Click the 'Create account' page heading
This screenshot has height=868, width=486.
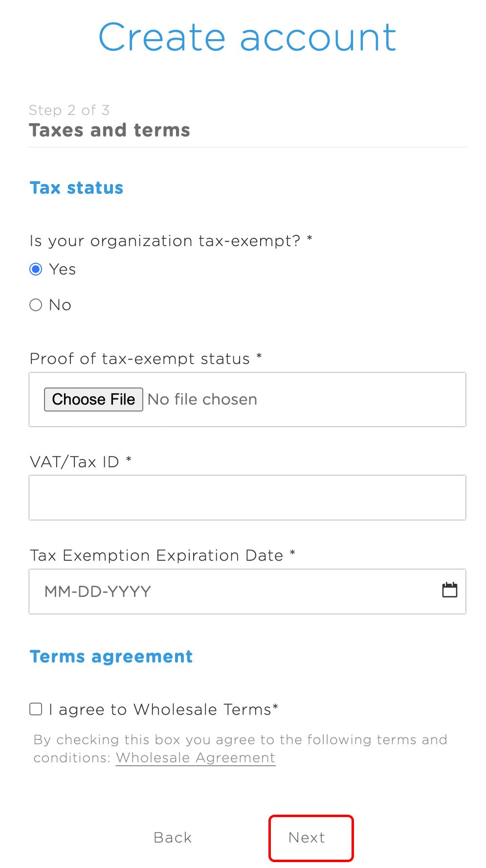247,37
